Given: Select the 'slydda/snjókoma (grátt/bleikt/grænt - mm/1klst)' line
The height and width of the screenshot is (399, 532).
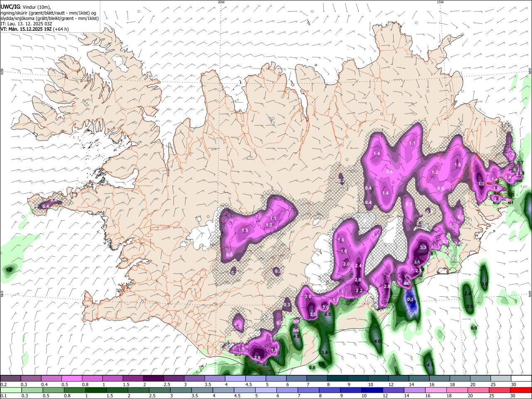Looking at the screenshot, I should pos(49,18).
